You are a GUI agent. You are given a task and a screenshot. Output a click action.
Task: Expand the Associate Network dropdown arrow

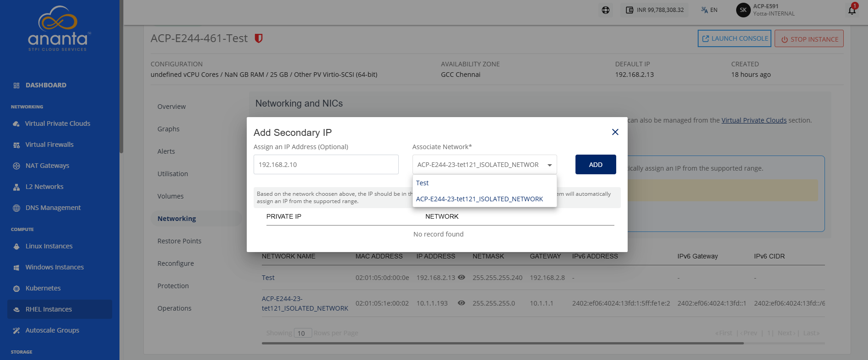coord(549,165)
